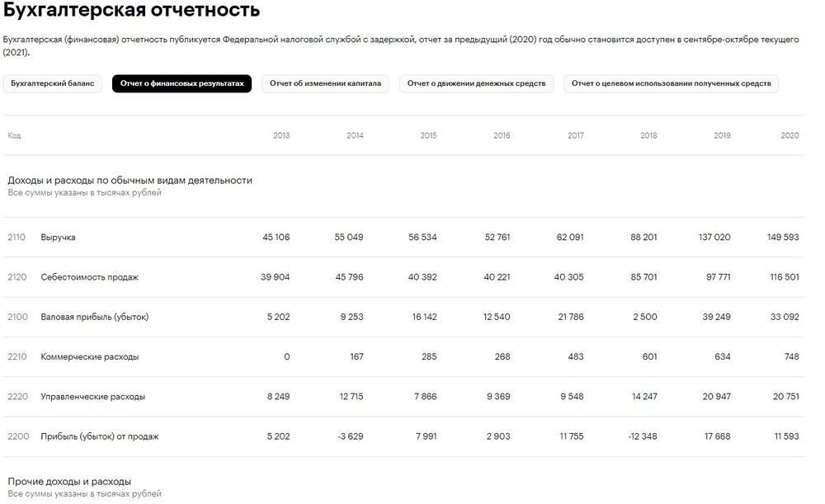
Task: Open Отчет о целевом использовании полученных средств
Action: (671, 83)
